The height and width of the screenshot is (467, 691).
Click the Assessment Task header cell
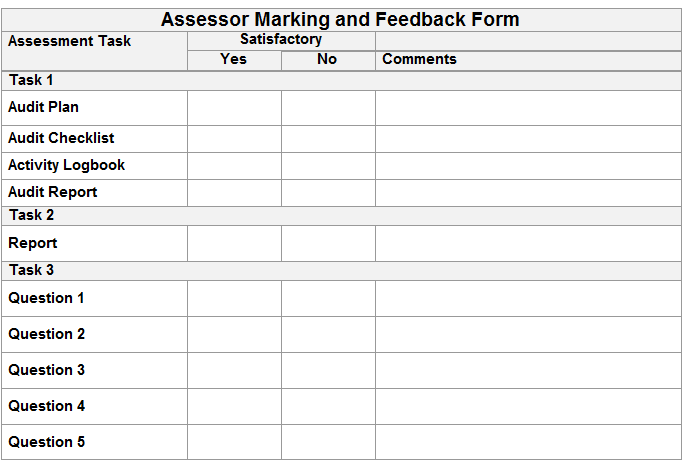tap(69, 41)
